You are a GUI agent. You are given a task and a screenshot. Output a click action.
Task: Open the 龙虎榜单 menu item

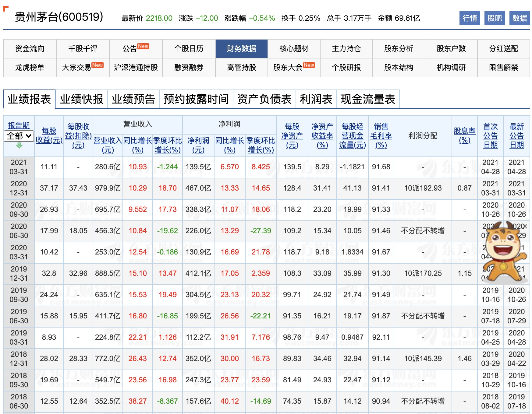click(30, 68)
